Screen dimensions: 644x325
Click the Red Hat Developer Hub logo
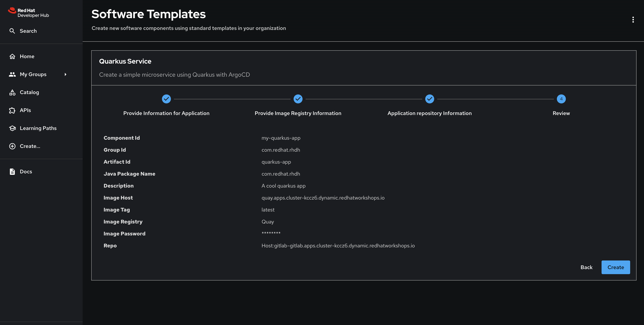pyautogui.click(x=28, y=13)
